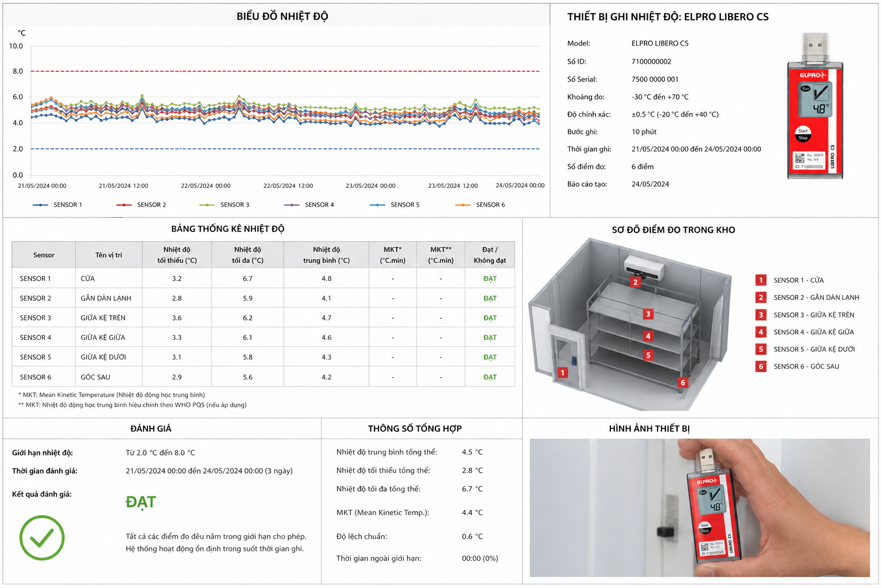Click red marker 3 on top shelf

648,314
